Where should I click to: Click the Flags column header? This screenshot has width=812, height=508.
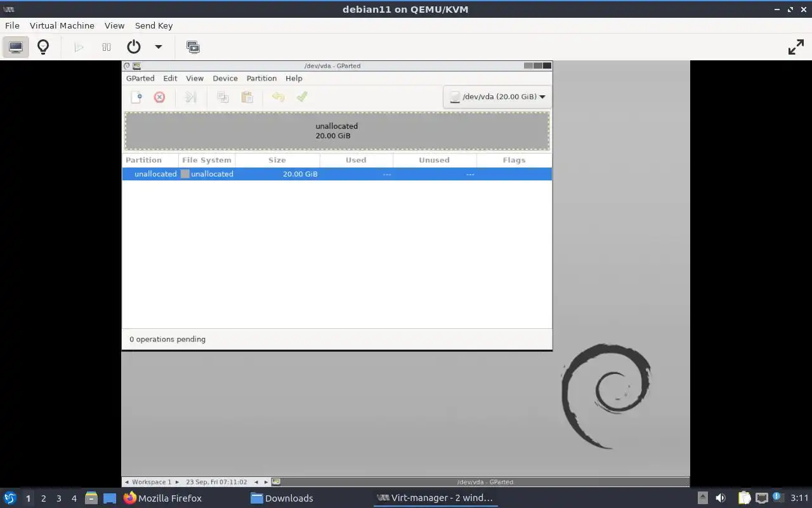click(514, 160)
